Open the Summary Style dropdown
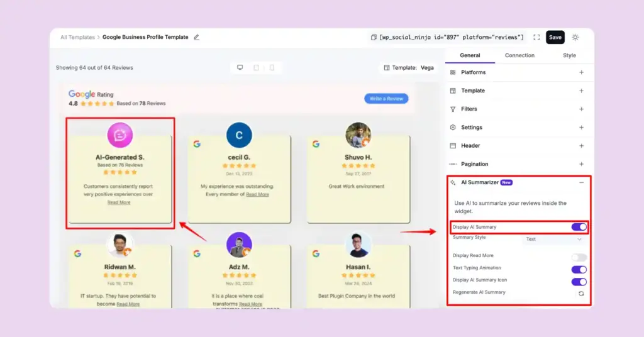 pos(553,240)
